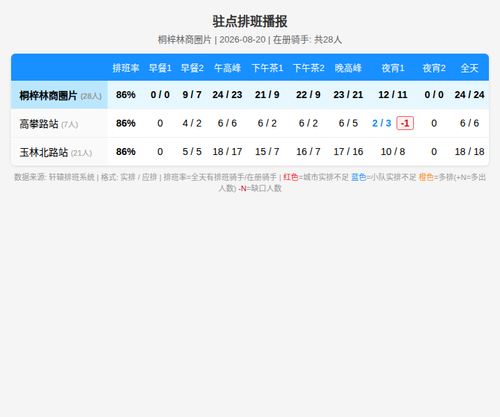The image size is (500, 417).
Task: Click the blue 2 / 3 夜宵1 value
Action: [382, 123]
